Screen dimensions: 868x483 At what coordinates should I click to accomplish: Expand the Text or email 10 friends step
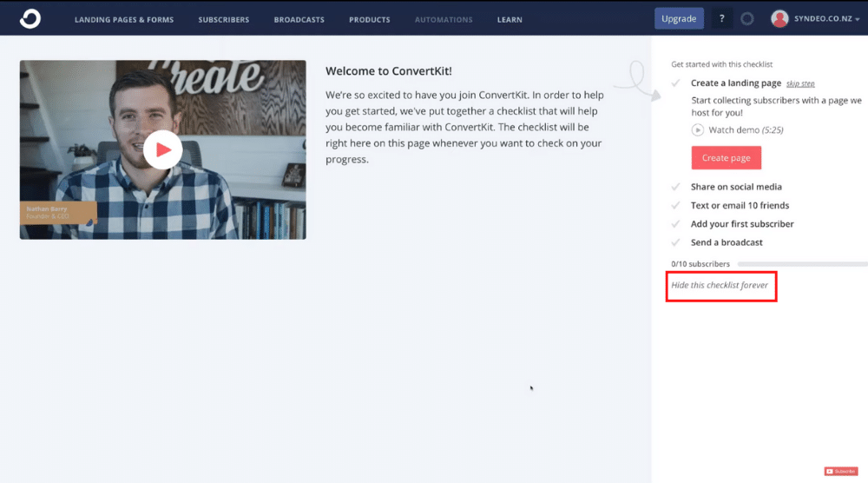pos(740,206)
